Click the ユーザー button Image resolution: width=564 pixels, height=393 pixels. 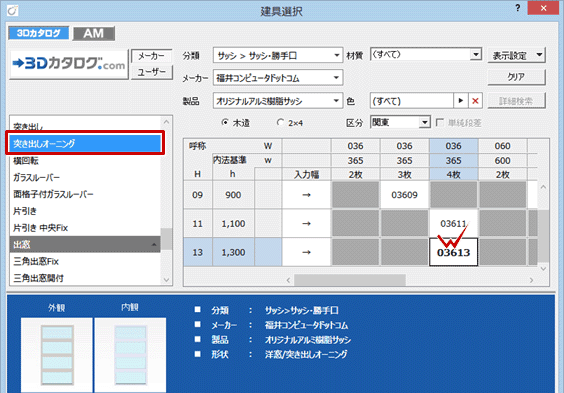(x=151, y=72)
